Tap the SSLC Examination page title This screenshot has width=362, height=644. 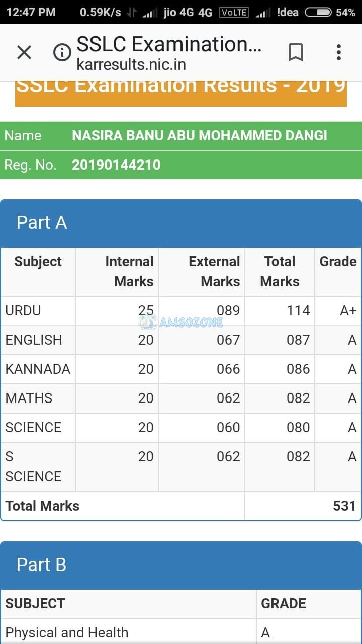(x=169, y=45)
